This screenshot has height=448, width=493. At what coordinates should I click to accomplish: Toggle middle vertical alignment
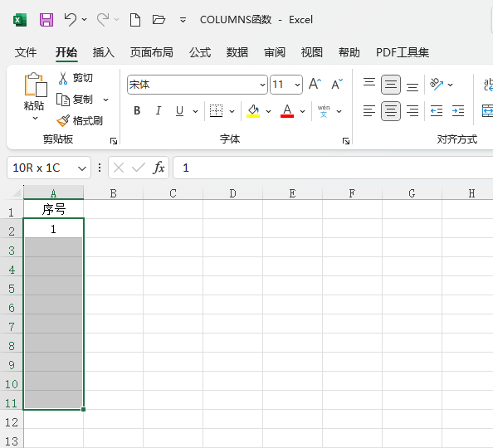point(391,85)
